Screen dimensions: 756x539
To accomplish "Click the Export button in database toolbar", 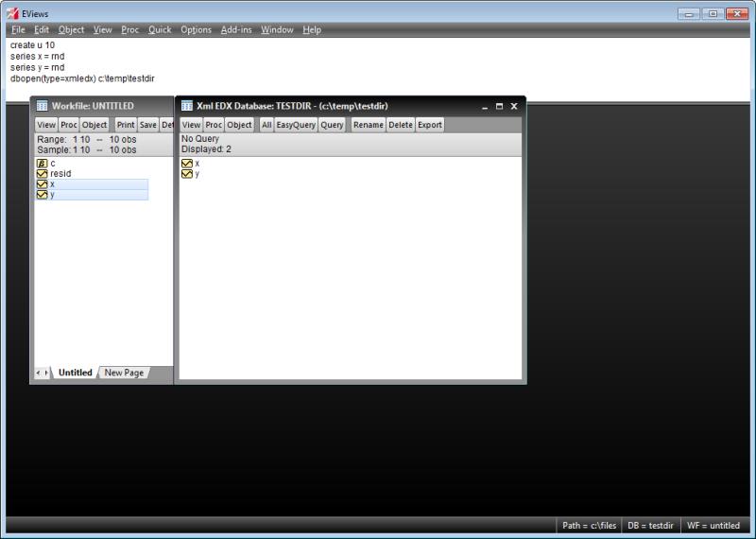I will [x=430, y=125].
